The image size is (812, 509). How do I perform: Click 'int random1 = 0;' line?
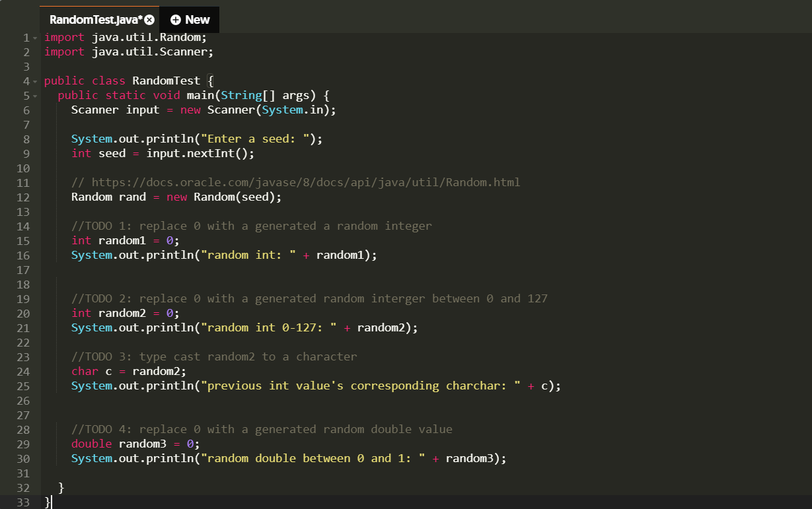coord(126,241)
